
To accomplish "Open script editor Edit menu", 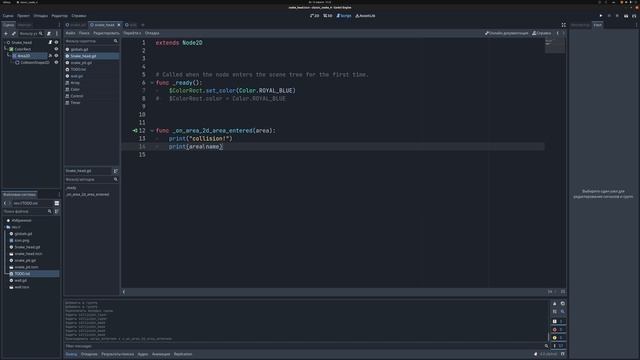I will point(106,33).
